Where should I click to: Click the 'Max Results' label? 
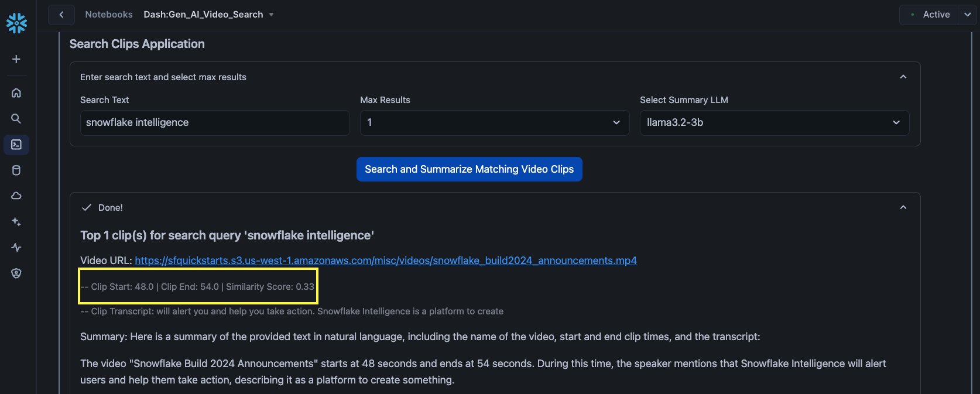click(385, 100)
